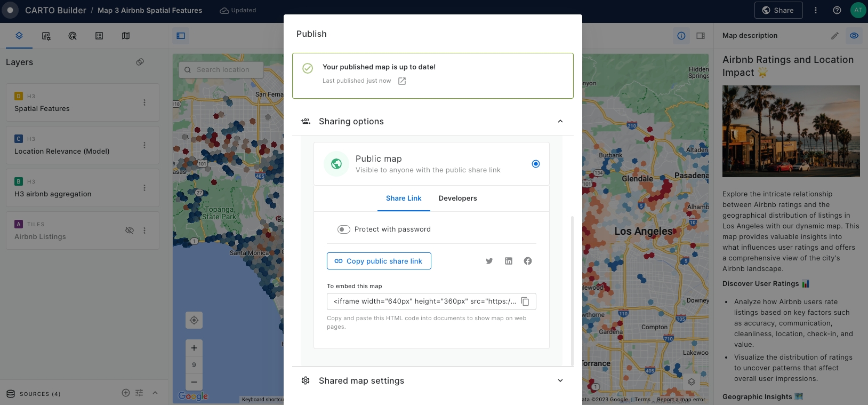Click the iframe embed code field
Image resolution: width=868 pixels, height=405 pixels.
[431, 301]
